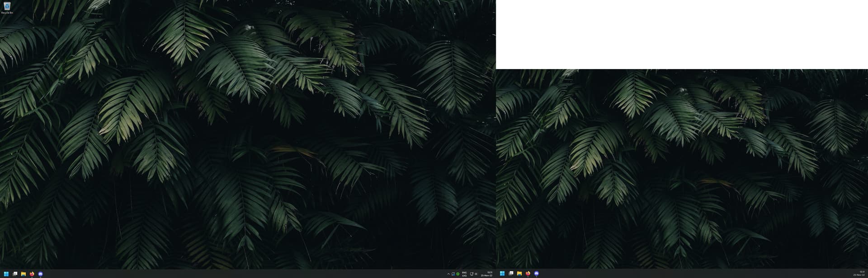868x278 pixels.
Task: Open File Explorer on right monitor taskbar
Action: point(519,273)
